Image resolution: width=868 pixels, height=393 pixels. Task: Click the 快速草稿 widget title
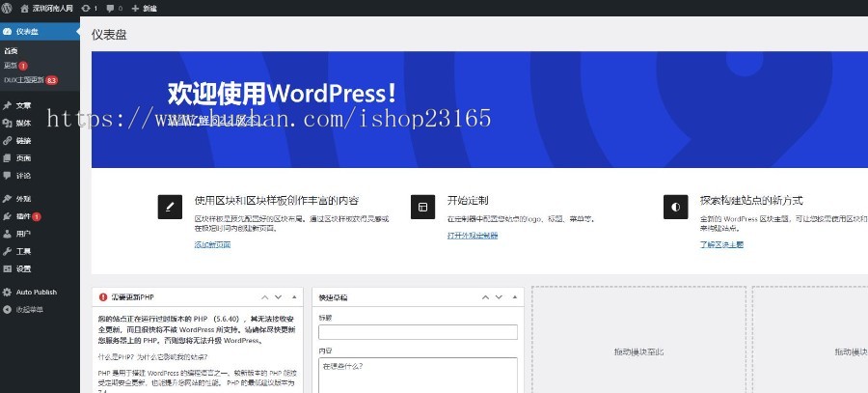(334, 297)
